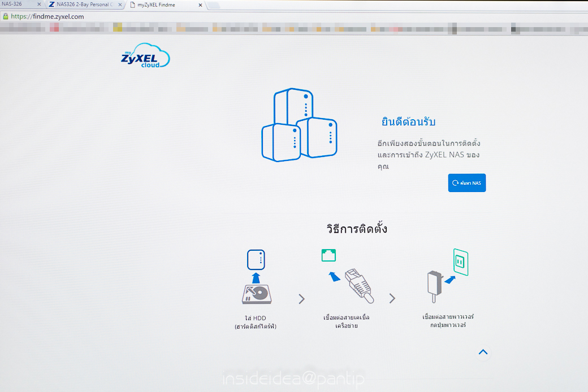Click the secure padlock icon
588x392 pixels.
click(x=6, y=16)
